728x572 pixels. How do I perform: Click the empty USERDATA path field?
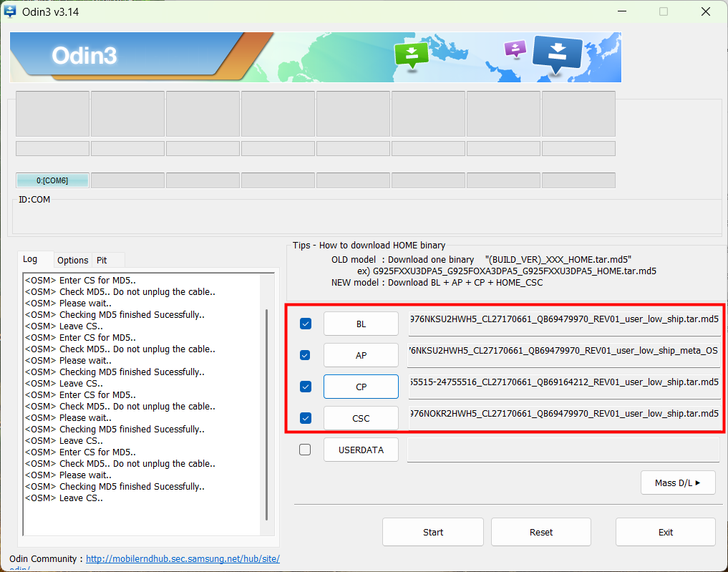click(x=563, y=450)
